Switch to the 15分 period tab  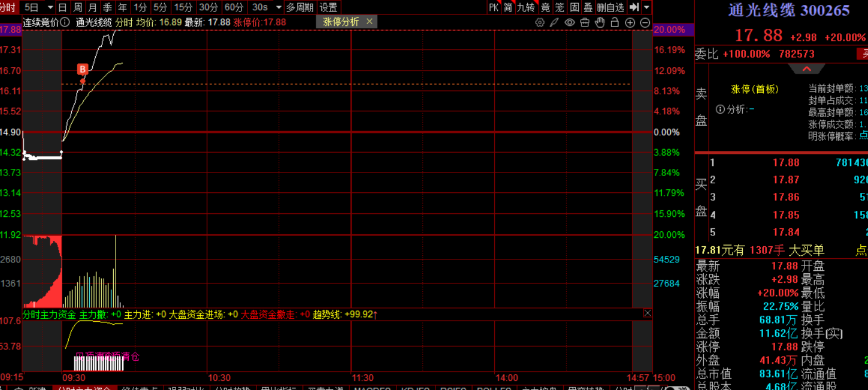pos(183,7)
